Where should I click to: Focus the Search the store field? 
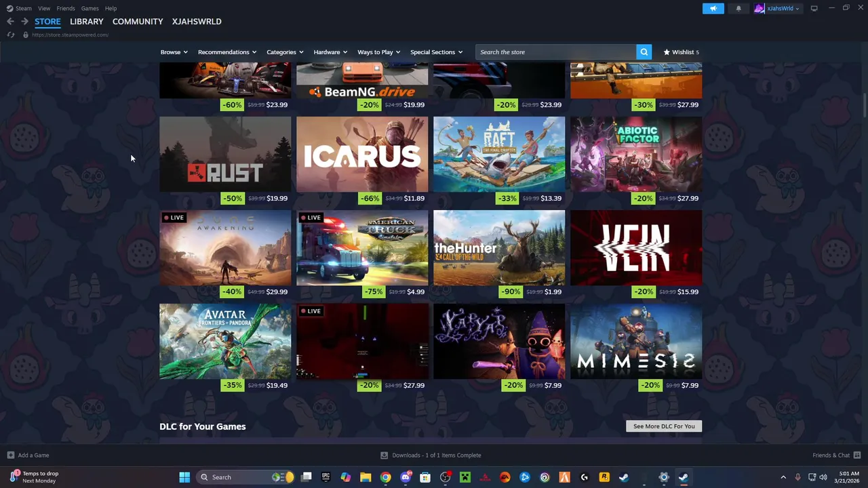pyautogui.click(x=556, y=52)
